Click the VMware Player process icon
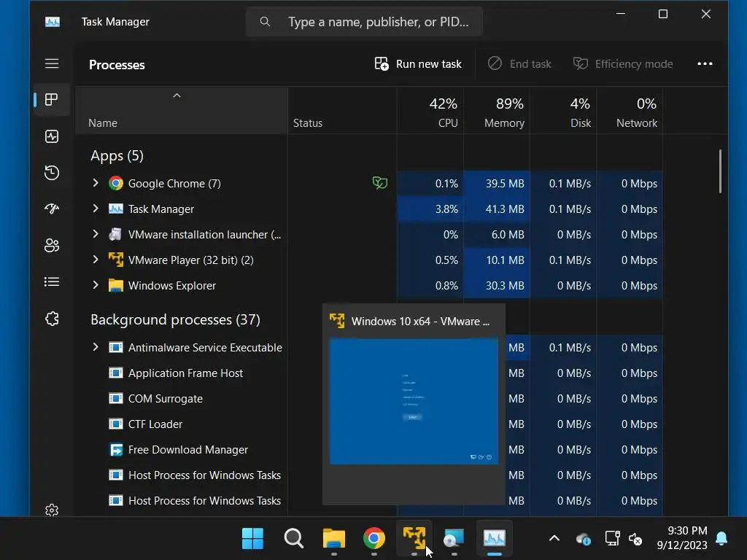The width and height of the screenshot is (747, 560). coord(116,260)
